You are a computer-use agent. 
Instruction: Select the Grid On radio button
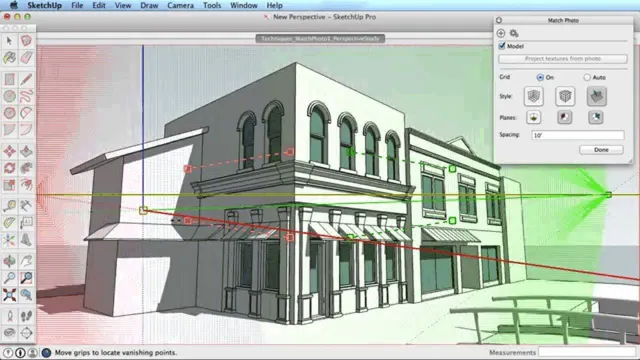point(540,77)
